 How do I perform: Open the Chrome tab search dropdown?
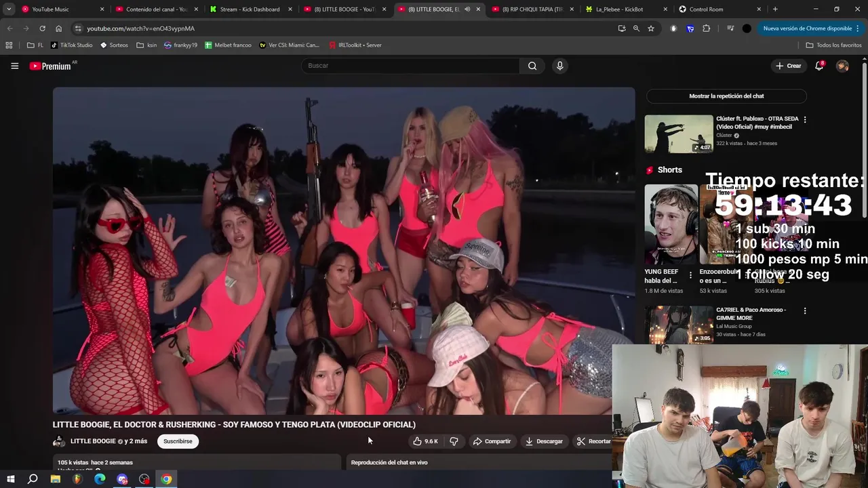click(x=9, y=9)
